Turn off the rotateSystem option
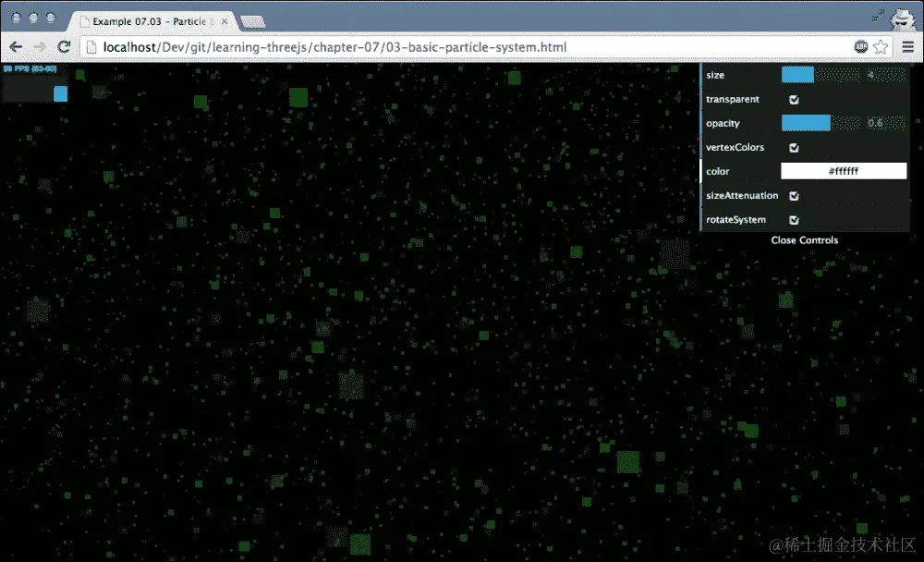 point(793,219)
